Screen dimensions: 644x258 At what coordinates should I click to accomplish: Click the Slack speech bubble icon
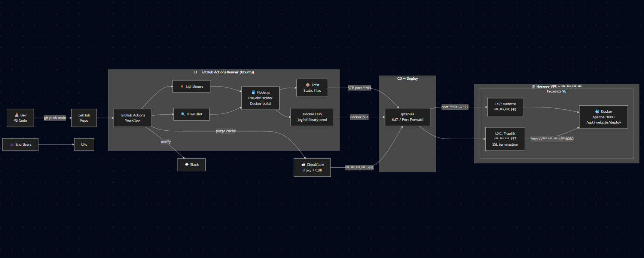pyautogui.click(x=187, y=165)
